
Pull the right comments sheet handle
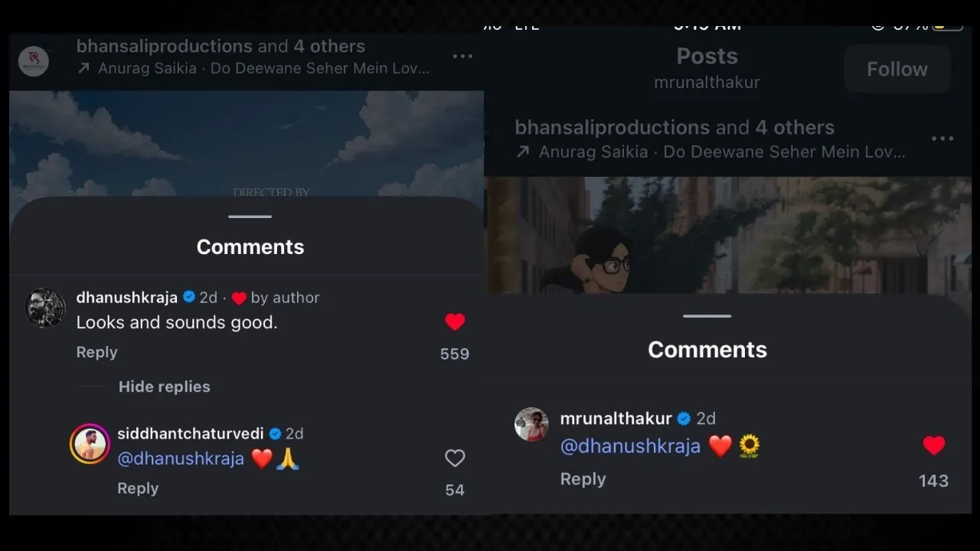pyautogui.click(x=707, y=316)
